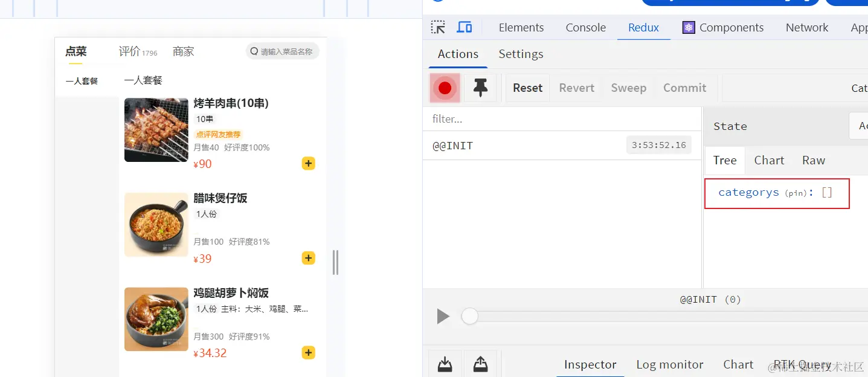Switch to the Log monitor at bottom
The height and width of the screenshot is (377, 868).
click(x=670, y=364)
